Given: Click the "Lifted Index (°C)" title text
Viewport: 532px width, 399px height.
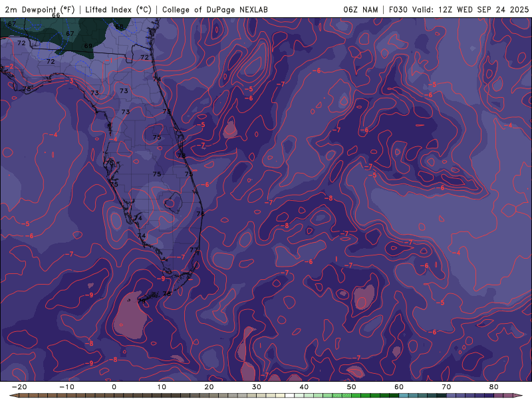Looking at the screenshot, I should [118, 9].
